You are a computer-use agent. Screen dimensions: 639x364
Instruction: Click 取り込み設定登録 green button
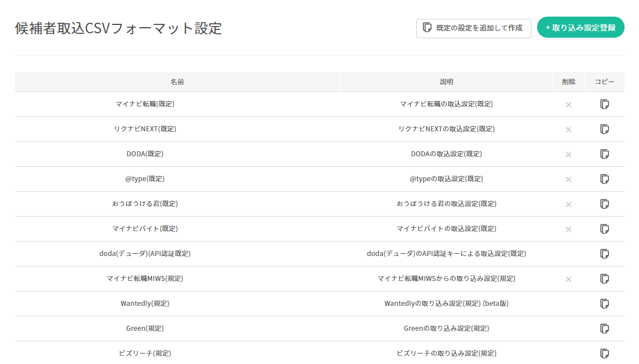pos(580,27)
